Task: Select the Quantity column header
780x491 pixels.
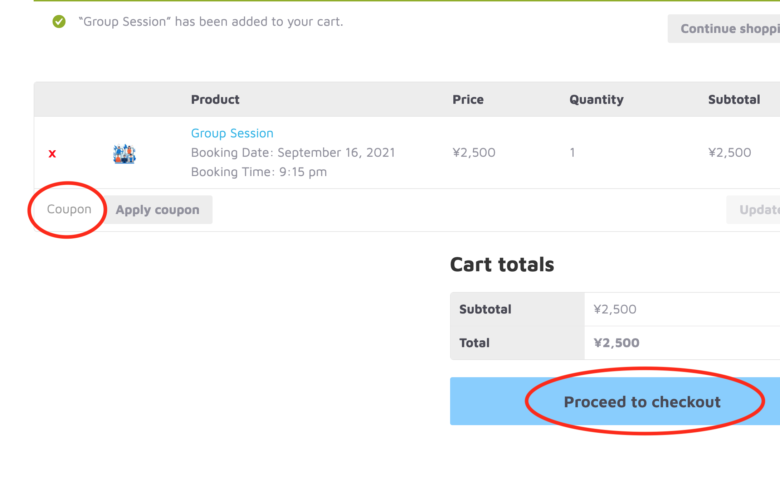Action: coord(596,99)
